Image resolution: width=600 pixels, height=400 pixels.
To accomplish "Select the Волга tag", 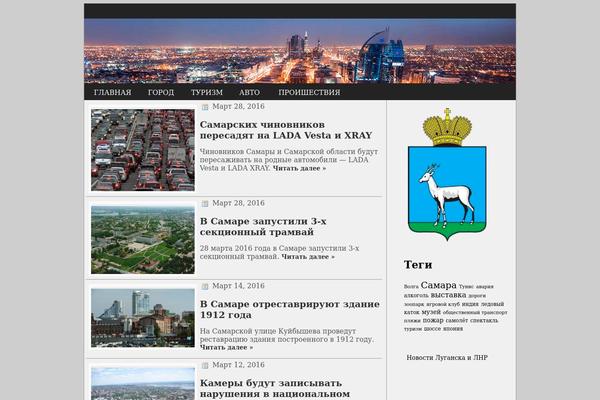I will pyautogui.click(x=411, y=287).
